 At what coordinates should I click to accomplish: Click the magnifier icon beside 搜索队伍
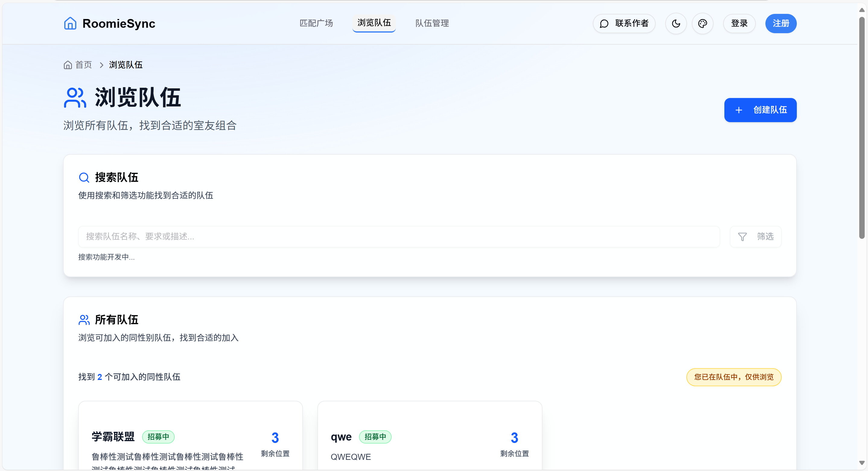pyautogui.click(x=84, y=177)
